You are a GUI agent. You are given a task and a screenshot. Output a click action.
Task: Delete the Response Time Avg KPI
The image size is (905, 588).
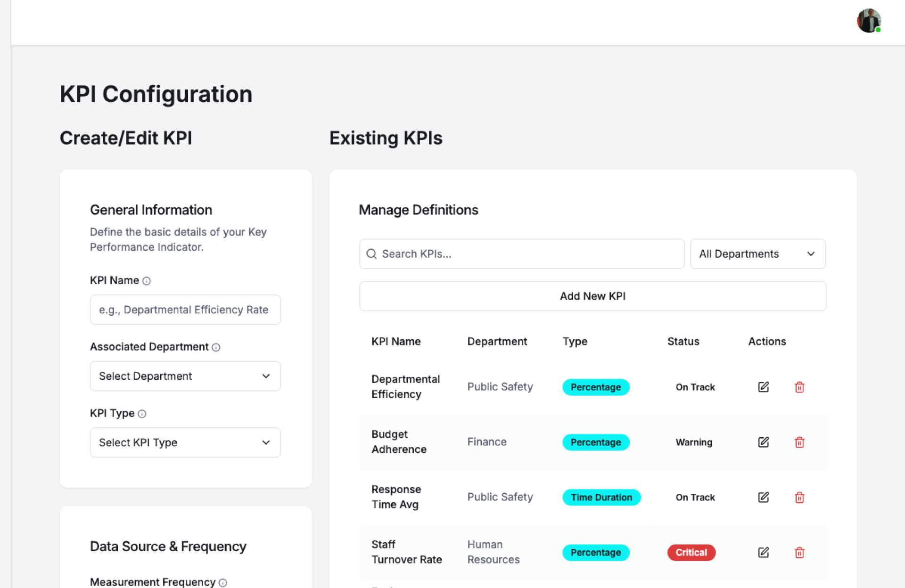point(799,497)
